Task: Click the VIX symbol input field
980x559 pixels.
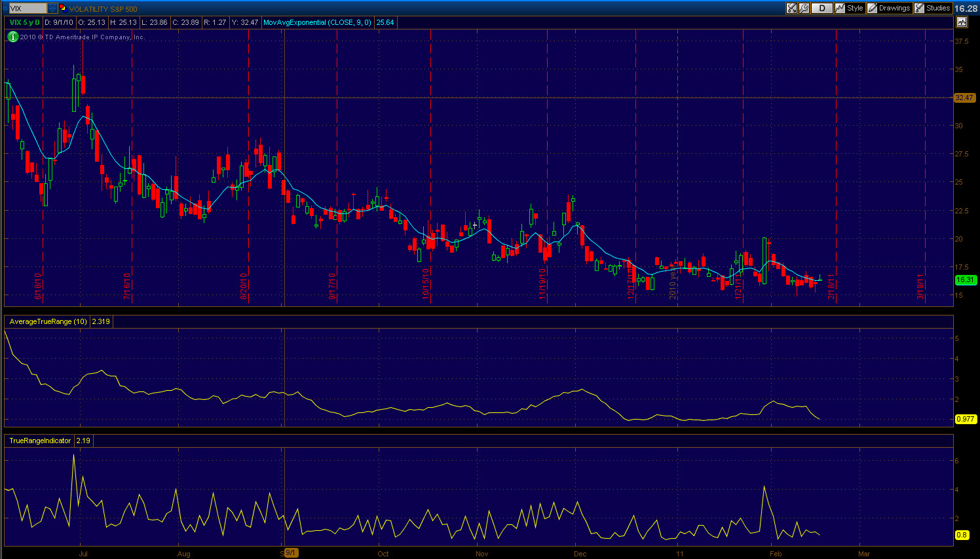Action: (28, 9)
